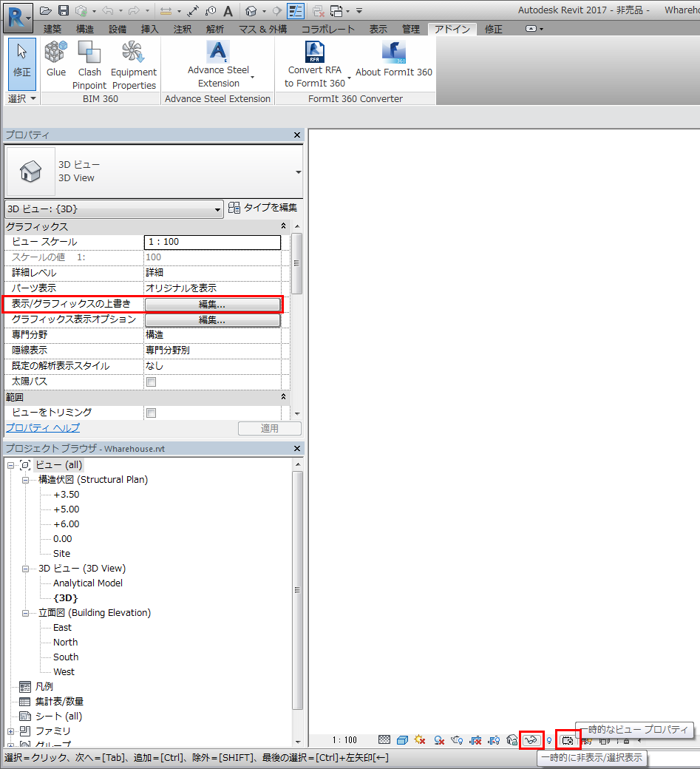Click the Open folder icon in quick access toolbar
The width and height of the screenshot is (700, 769).
click(46, 10)
